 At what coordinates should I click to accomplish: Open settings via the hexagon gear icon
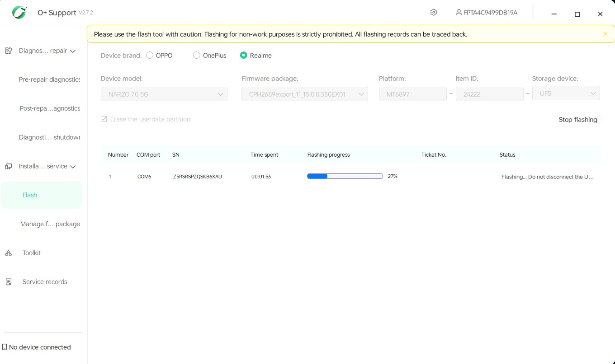434,13
